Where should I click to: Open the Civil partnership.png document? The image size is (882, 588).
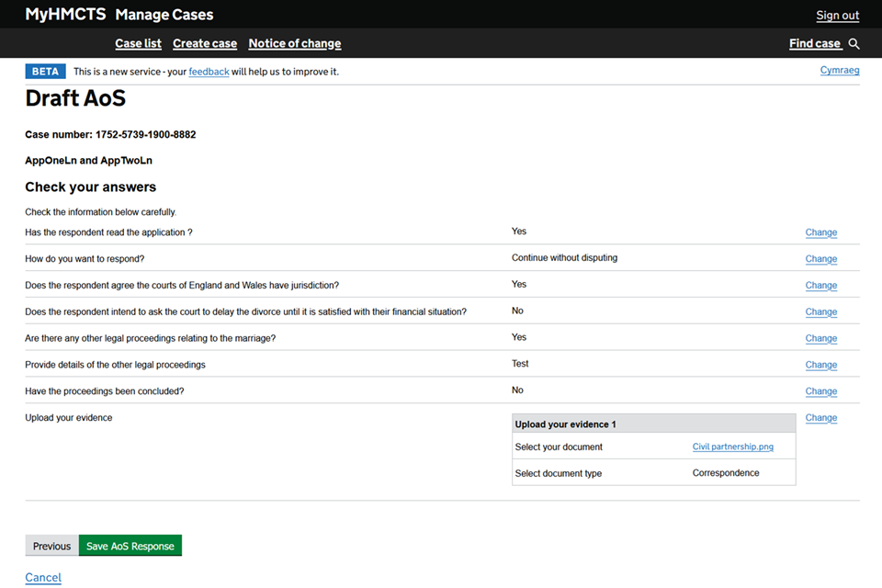pyautogui.click(x=732, y=447)
